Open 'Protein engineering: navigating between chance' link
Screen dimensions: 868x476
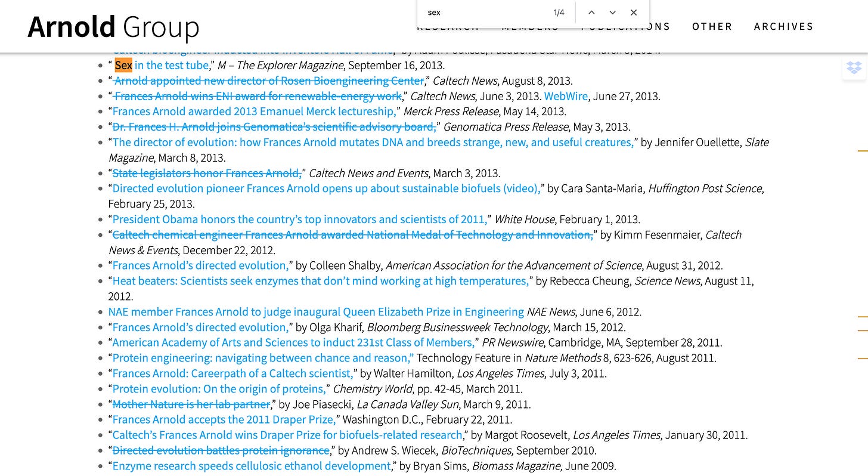263,358
